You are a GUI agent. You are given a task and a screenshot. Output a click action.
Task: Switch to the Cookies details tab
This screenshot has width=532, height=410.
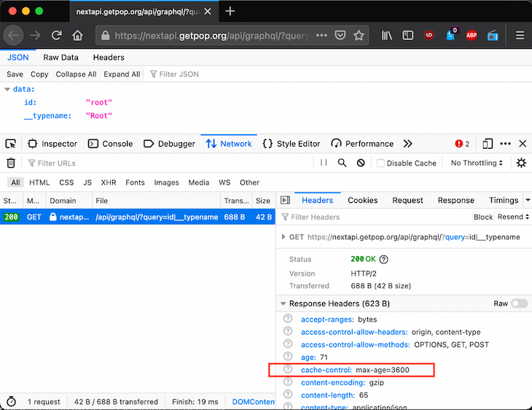(362, 200)
